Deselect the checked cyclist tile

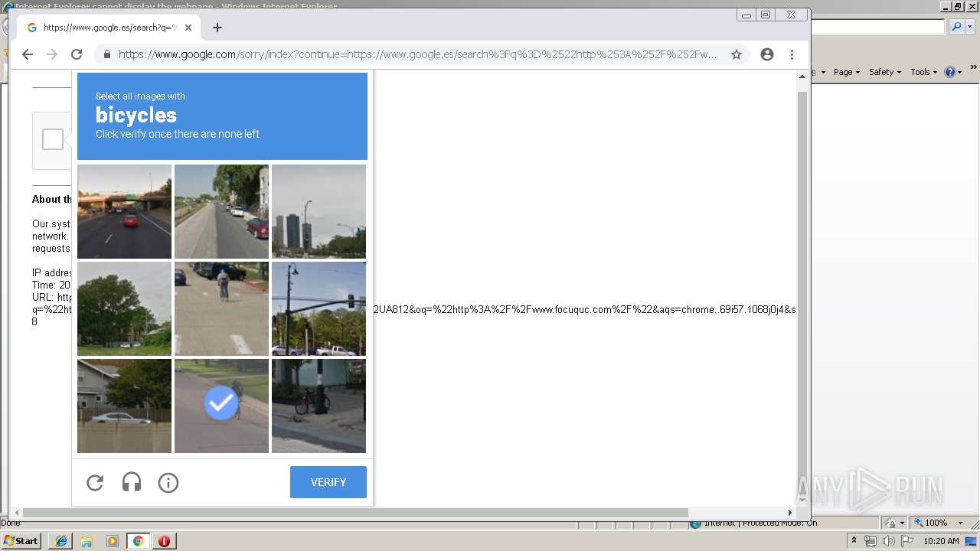(x=221, y=406)
